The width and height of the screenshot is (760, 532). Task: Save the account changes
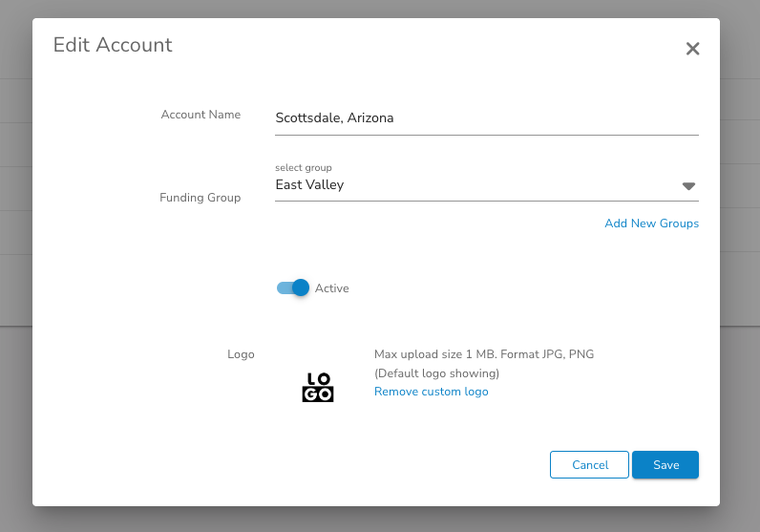(x=665, y=464)
